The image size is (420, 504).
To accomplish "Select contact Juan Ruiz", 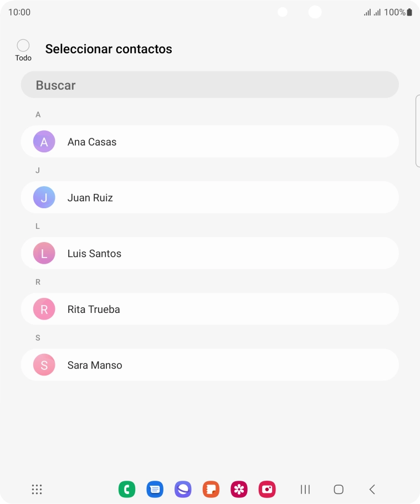I will click(x=209, y=198).
